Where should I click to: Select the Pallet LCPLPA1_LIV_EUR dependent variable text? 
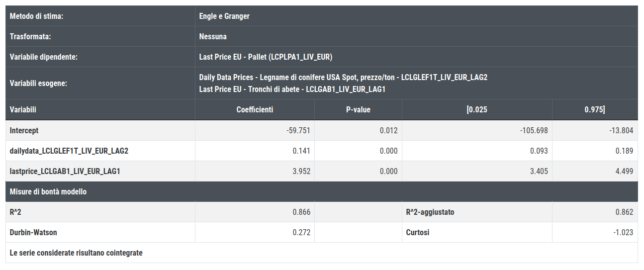click(266, 57)
